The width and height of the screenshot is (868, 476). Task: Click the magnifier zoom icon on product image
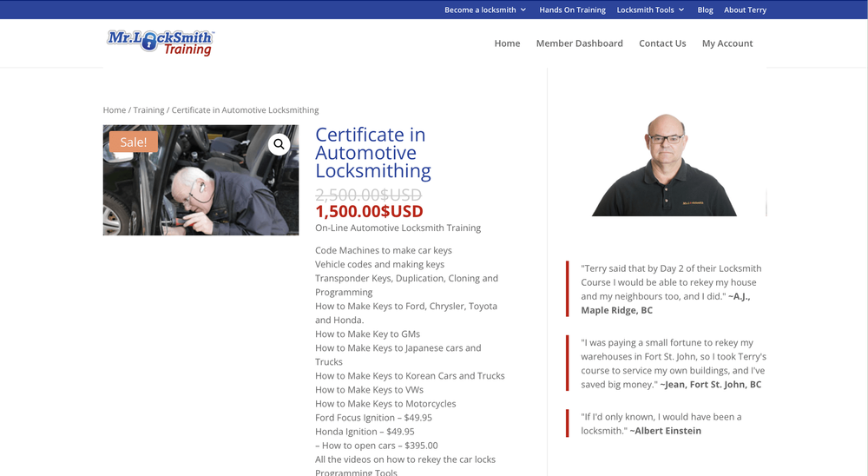(x=279, y=144)
